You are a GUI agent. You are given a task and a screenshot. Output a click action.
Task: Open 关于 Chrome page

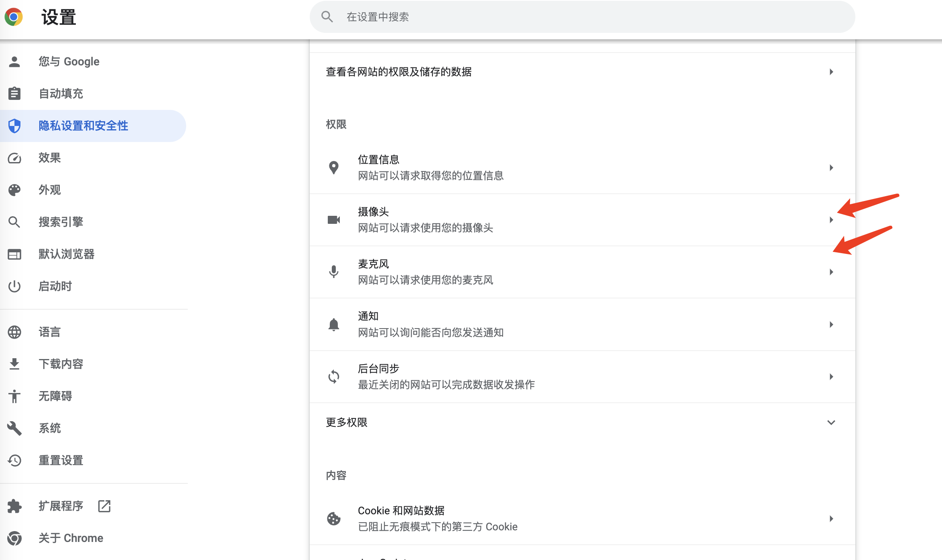(x=71, y=538)
